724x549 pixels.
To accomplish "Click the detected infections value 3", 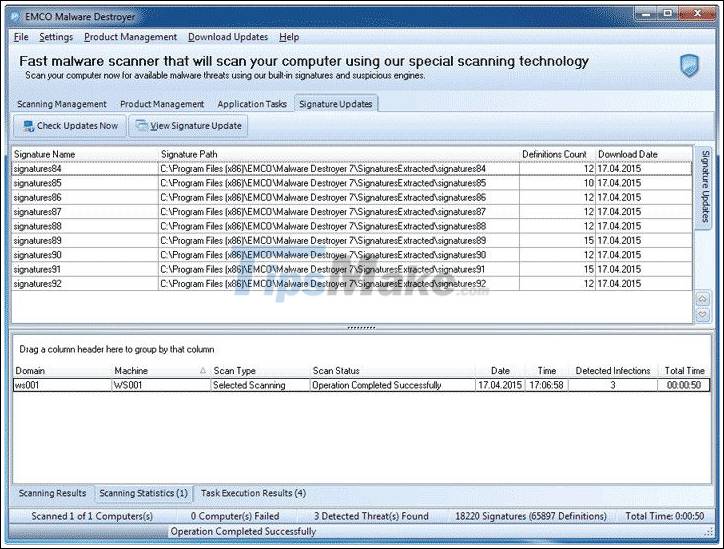I will pyautogui.click(x=613, y=385).
